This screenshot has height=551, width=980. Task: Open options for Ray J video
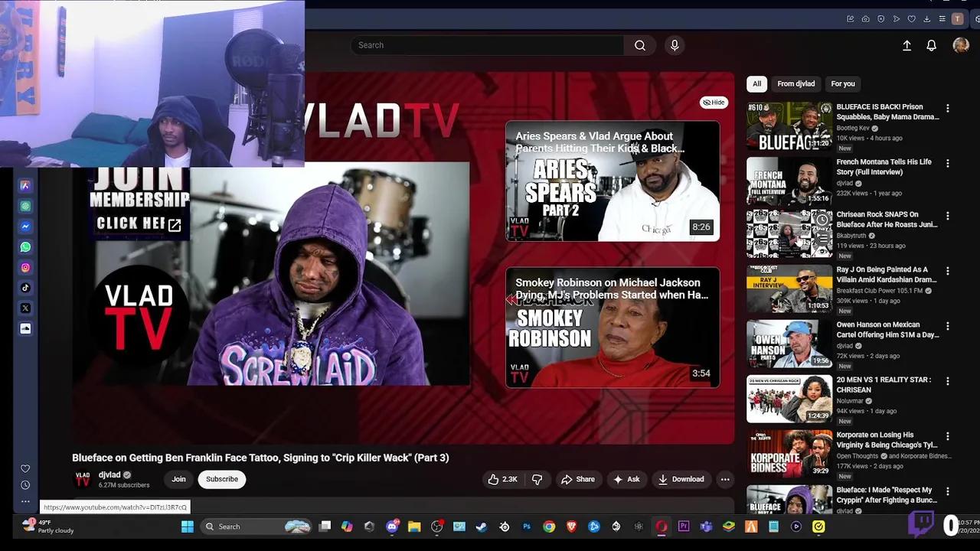(x=948, y=271)
